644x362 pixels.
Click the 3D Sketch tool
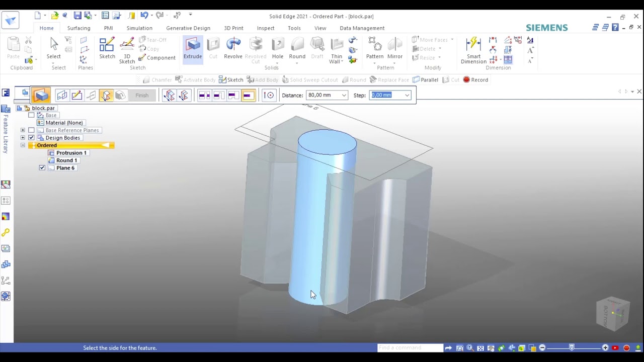click(x=127, y=51)
